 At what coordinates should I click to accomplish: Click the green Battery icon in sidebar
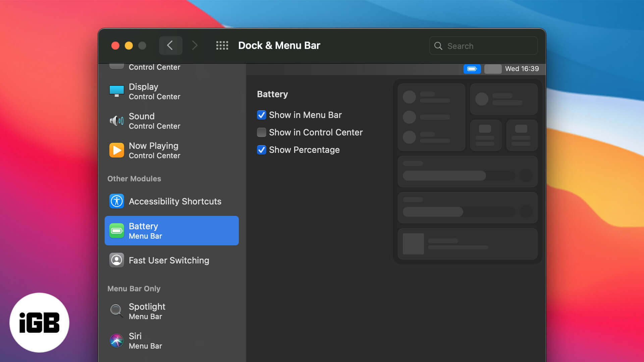pos(116,231)
